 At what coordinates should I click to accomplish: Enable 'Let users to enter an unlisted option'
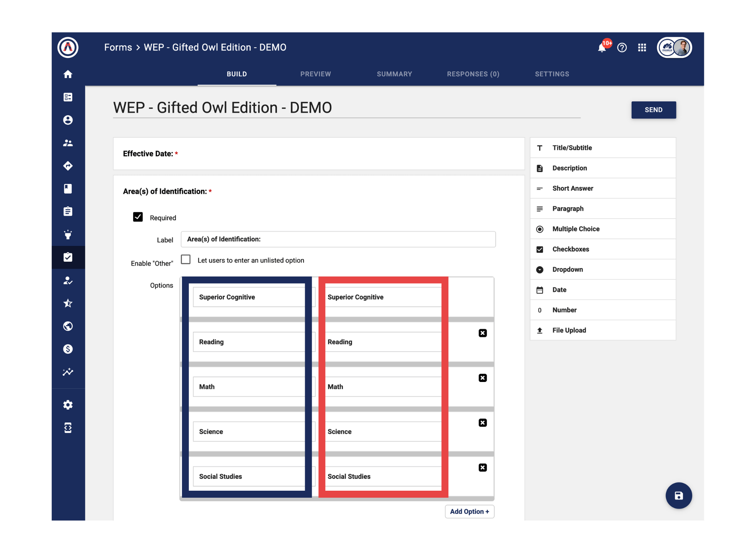(x=186, y=260)
